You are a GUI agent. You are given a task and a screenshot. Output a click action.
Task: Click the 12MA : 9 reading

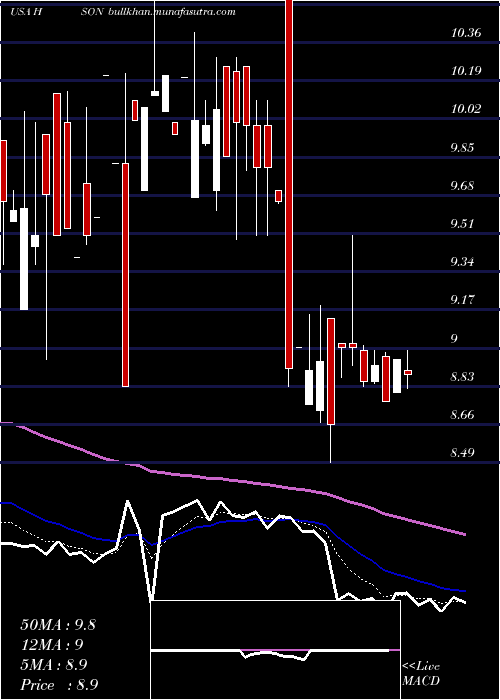pyautogui.click(x=52, y=645)
